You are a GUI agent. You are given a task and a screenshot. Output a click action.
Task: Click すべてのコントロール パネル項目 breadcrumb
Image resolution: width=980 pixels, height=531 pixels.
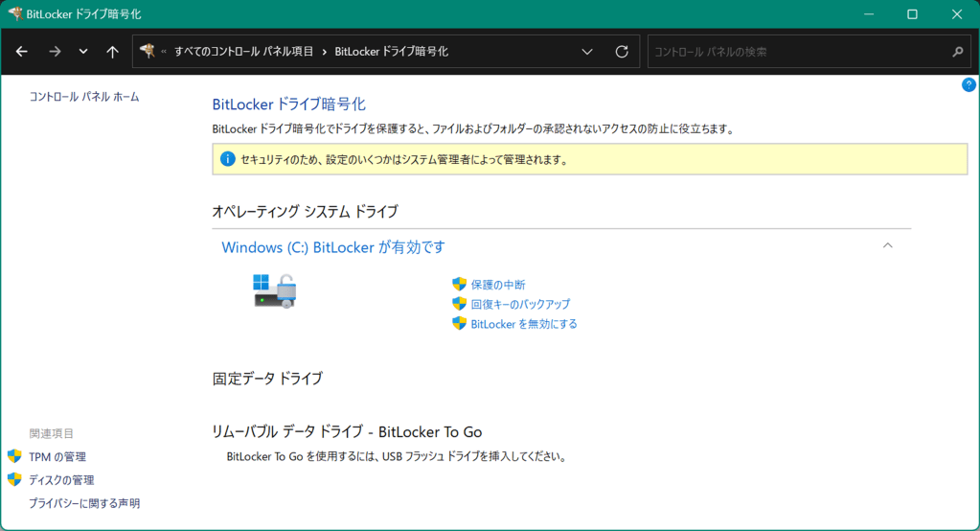(243, 52)
